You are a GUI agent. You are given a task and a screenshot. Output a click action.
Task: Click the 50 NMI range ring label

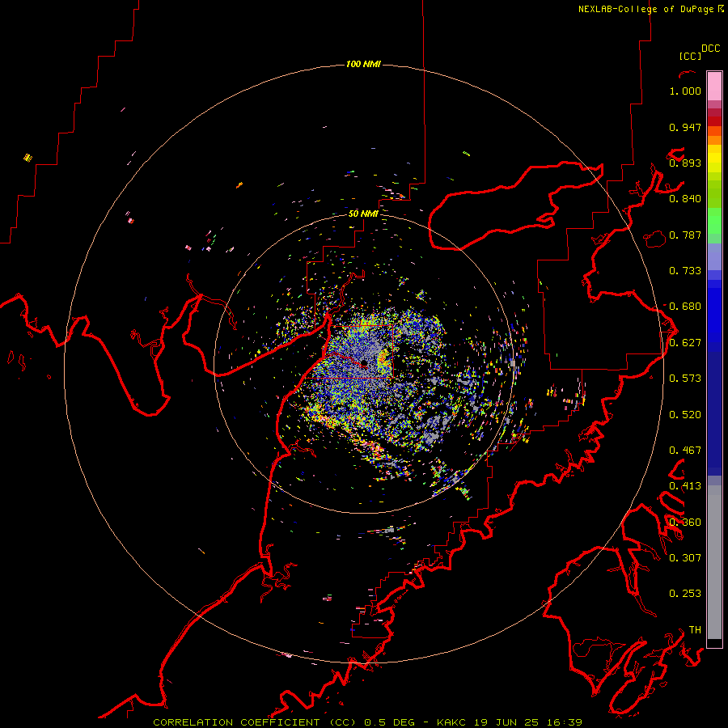363,214
